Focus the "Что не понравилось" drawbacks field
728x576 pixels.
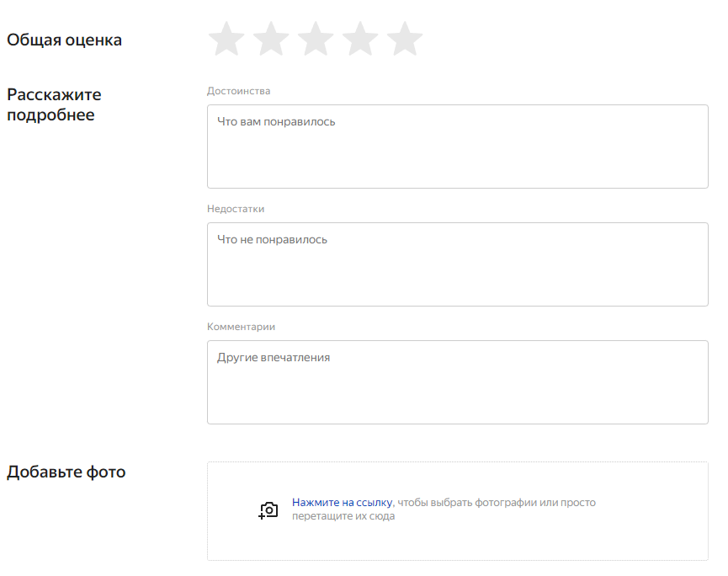pyautogui.click(x=457, y=264)
